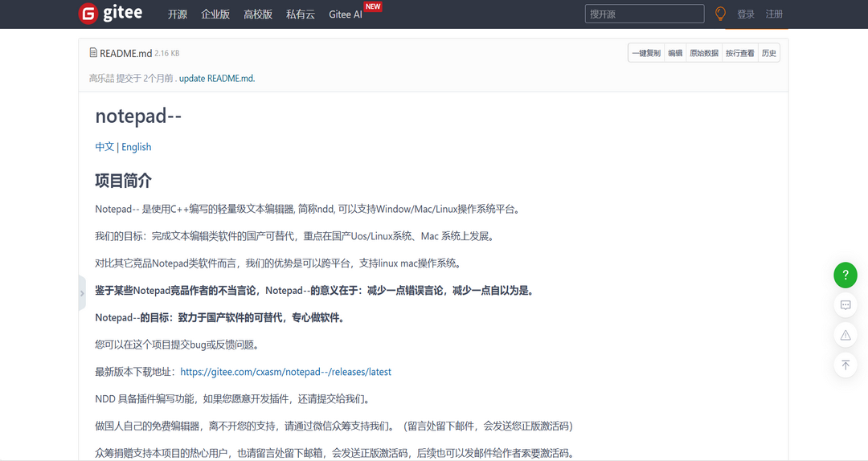Click the Gitee logo icon
This screenshot has height=461, width=868.
pos(88,14)
